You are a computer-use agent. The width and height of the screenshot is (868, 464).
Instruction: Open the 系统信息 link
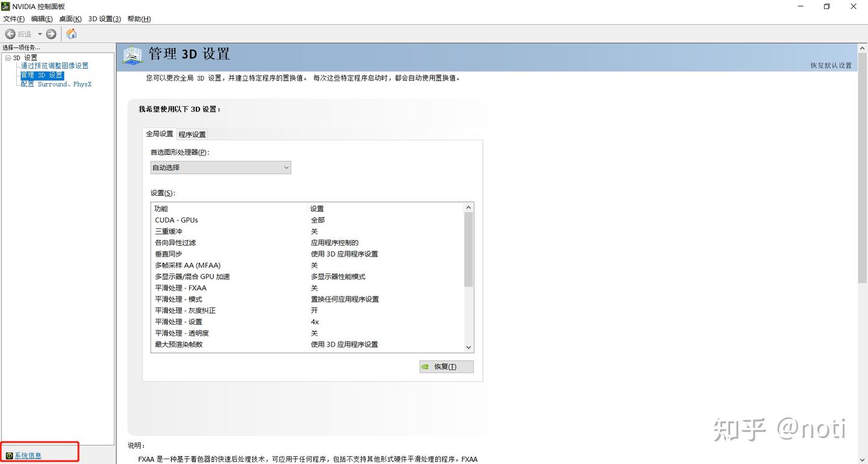28,456
